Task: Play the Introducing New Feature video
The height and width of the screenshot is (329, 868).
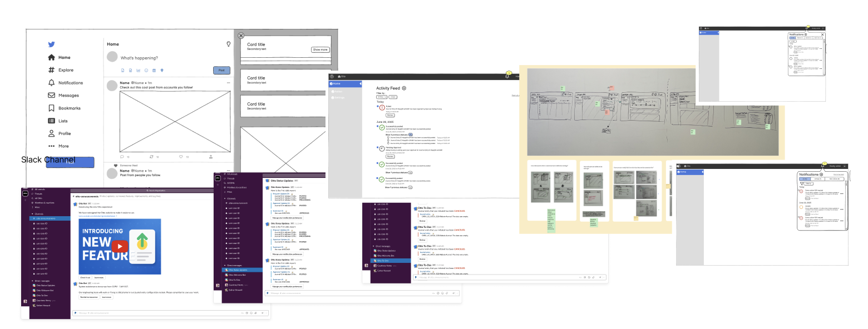Action: pos(120,246)
